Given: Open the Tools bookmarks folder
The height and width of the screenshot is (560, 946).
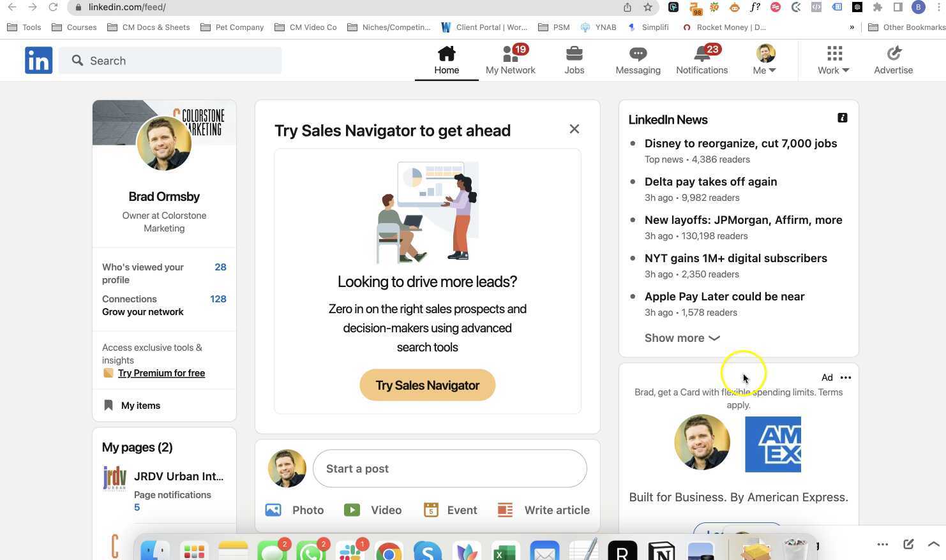Looking at the screenshot, I should point(24,27).
